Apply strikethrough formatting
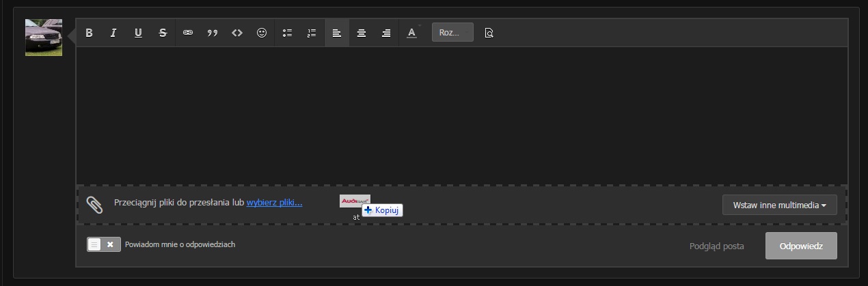868x286 pixels. tap(163, 33)
